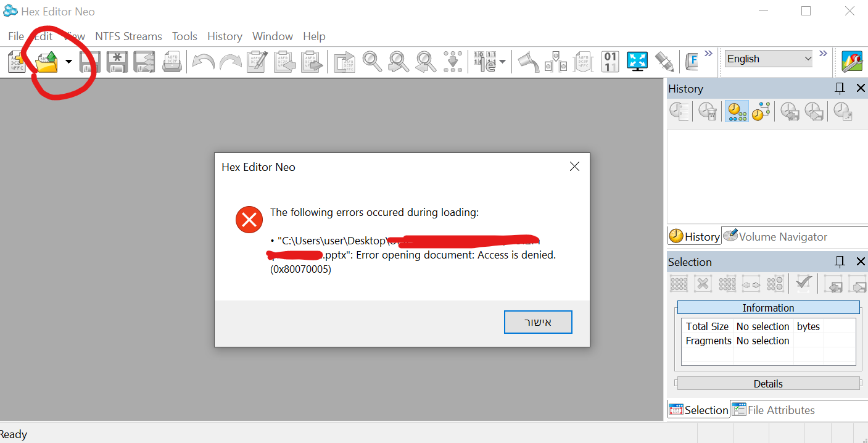Open the binary pattern dropdown in toolbar
The width and height of the screenshot is (868, 443).
tap(502, 62)
